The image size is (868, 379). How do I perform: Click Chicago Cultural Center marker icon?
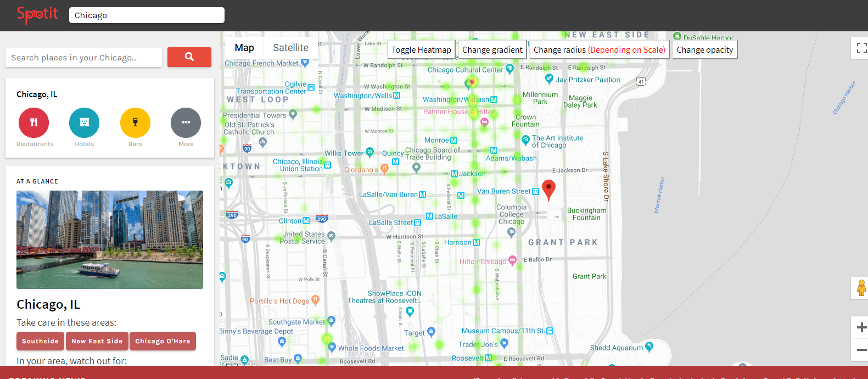coord(509,69)
